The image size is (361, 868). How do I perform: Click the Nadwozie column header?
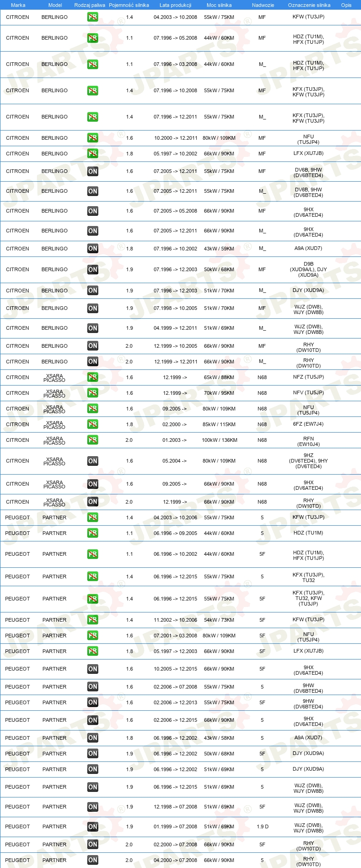[x=263, y=5]
